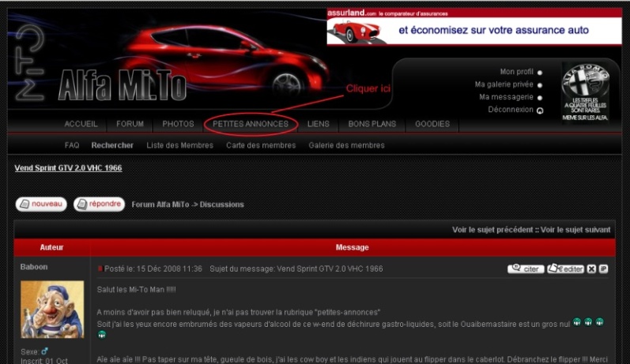Click the Alfa Romeo logo image
The width and height of the screenshot is (630, 364).
(x=586, y=92)
